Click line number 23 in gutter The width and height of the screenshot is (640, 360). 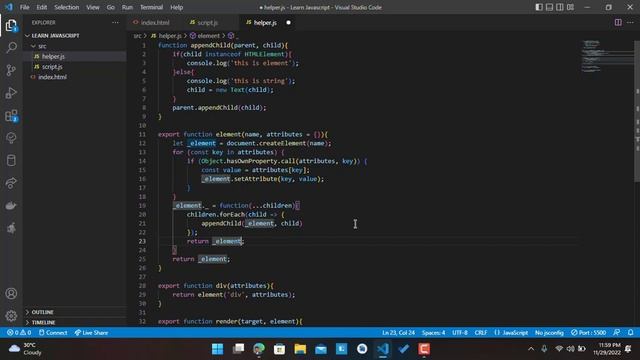tap(142, 241)
